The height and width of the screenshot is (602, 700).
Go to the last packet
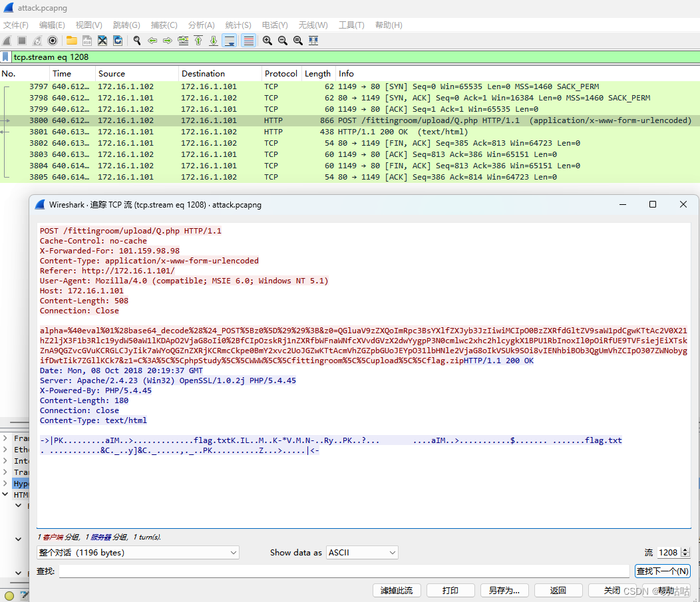point(214,40)
